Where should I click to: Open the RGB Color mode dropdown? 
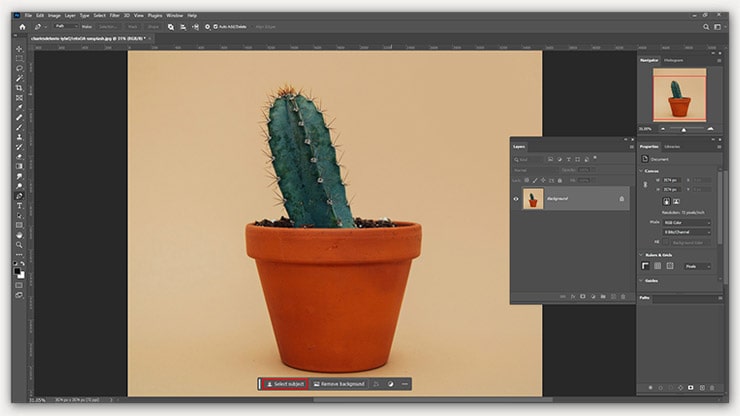(x=687, y=222)
